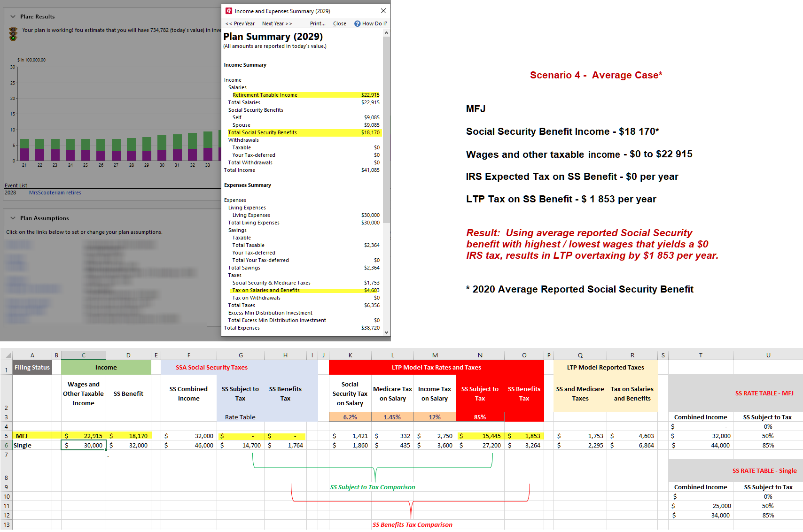Screen dimensions: 803x532
Task: Open MrsScooteriam retires event link
Action: pyautogui.click(x=55, y=193)
